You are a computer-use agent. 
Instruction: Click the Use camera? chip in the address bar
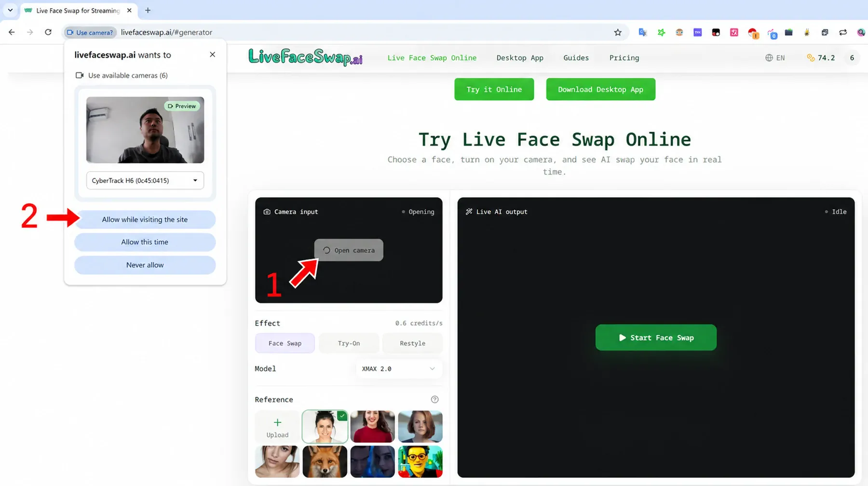[90, 32]
